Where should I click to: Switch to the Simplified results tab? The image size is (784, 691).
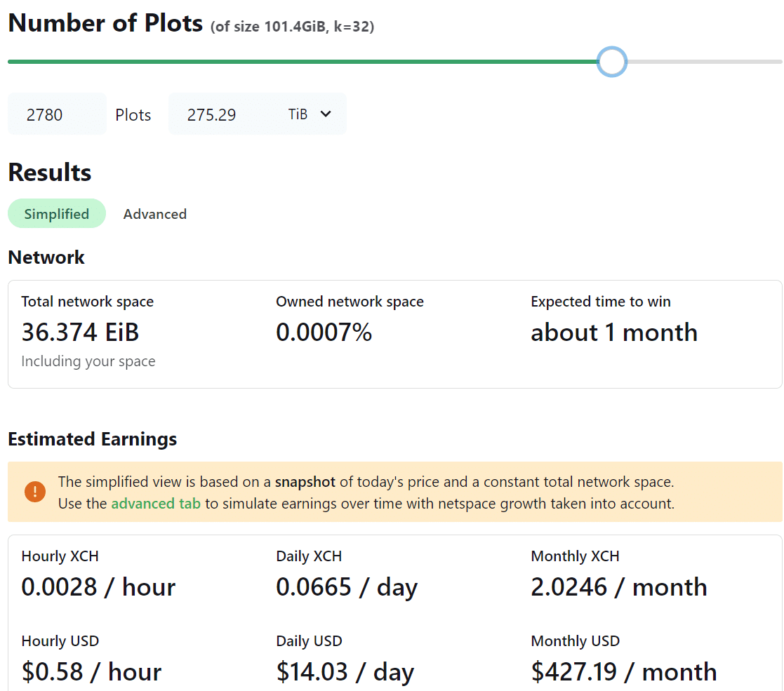click(57, 214)
